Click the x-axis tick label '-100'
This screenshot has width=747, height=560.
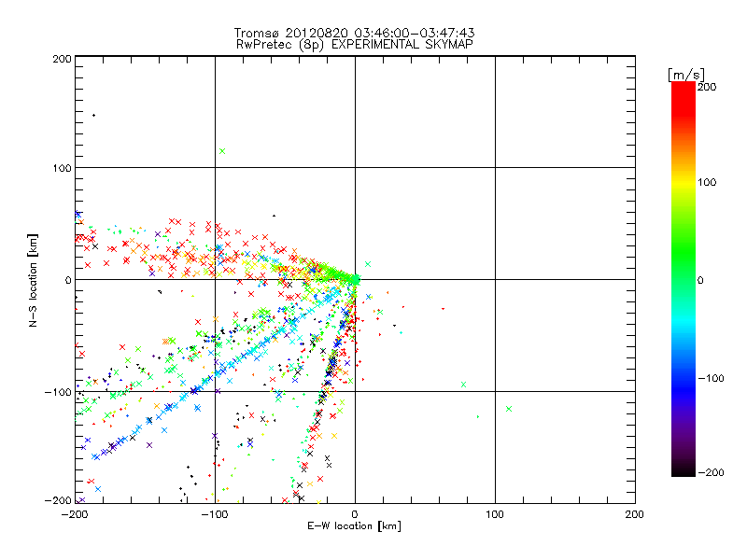click(x=215, y=514)
